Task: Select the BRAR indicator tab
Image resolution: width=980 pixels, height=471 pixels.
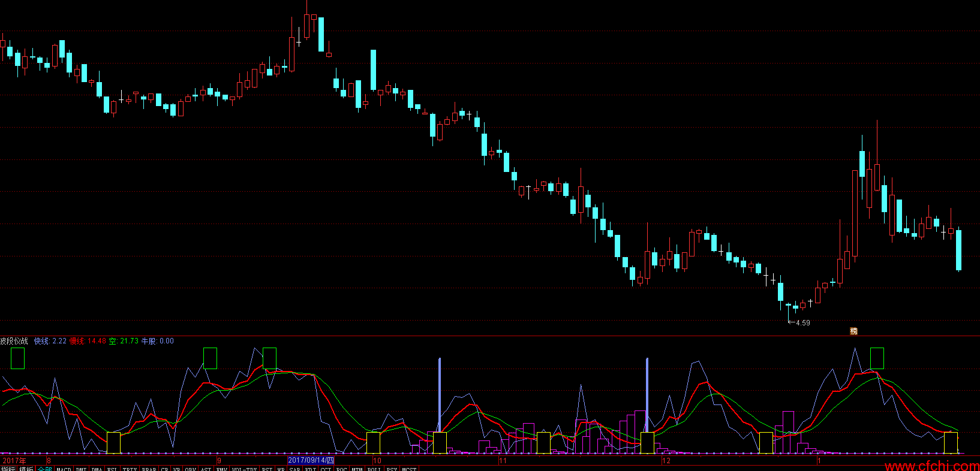Action: coord(149,469)
